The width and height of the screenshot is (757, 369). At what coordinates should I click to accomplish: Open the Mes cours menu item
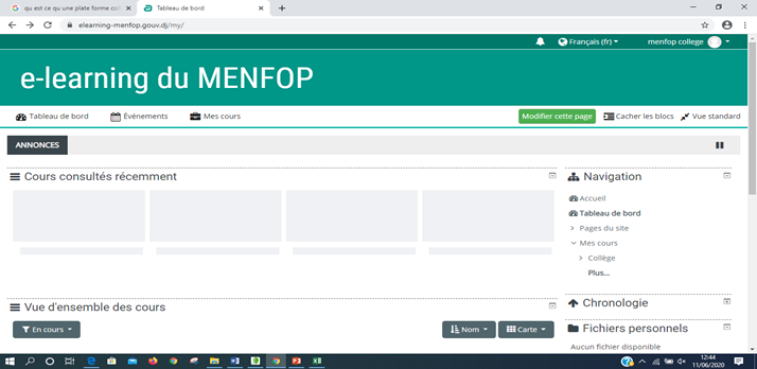215,116
